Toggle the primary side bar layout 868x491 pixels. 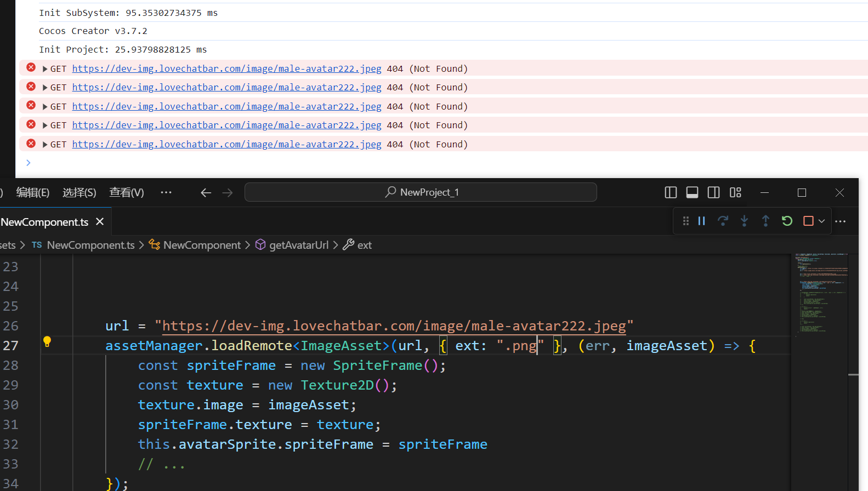tap(671, 192)
